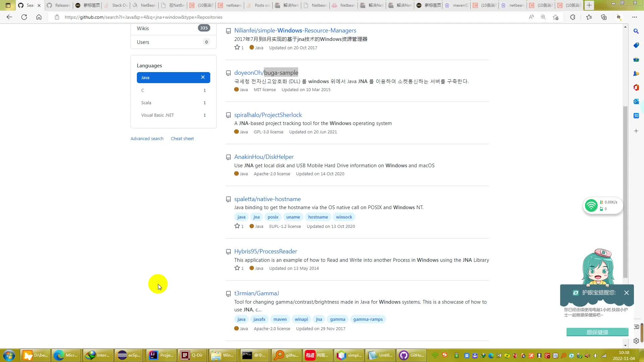Screen dimensions: 644x362
Task: Click the posix topic tag
Action: pyautogui.click(x=273, y=217)
